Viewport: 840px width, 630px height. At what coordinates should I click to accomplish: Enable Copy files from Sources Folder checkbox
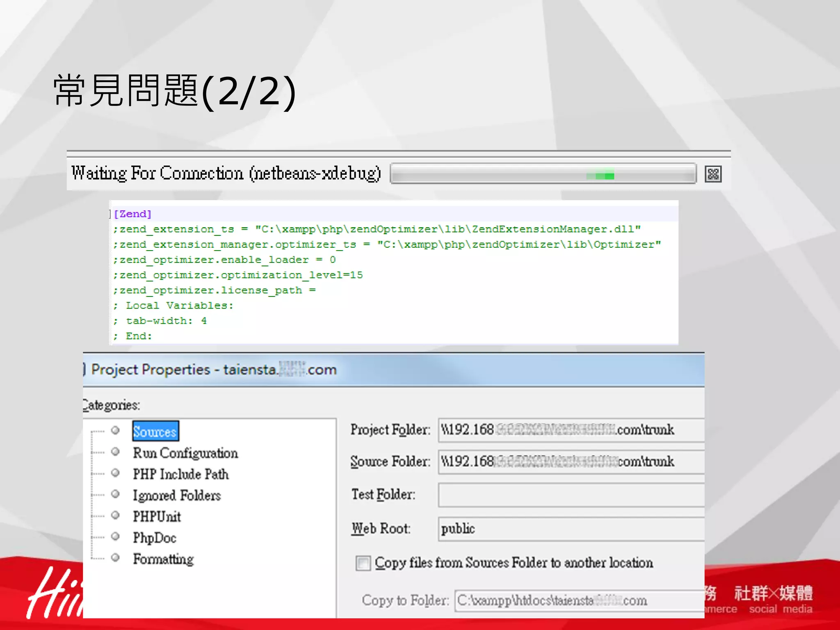(x=363, y=563)
